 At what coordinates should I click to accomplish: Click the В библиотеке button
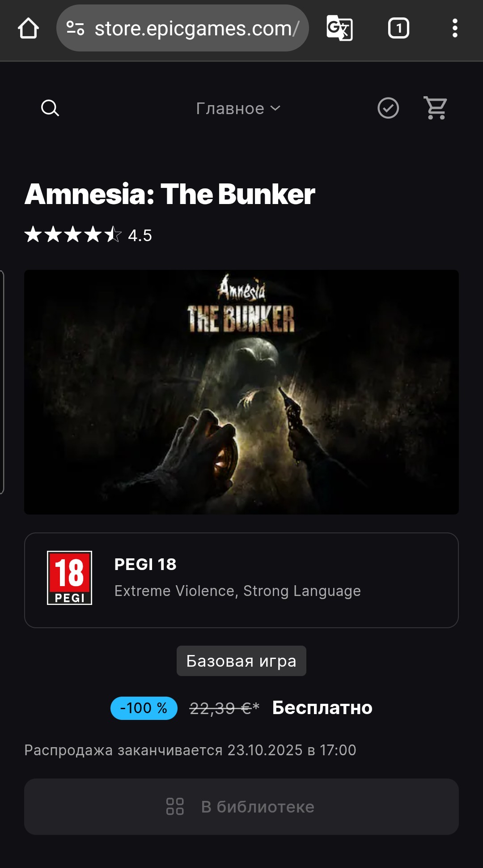(241, 807)
